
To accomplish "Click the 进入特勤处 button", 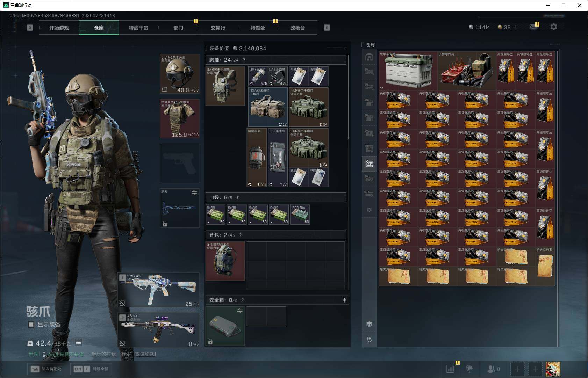I will point(46,369).
